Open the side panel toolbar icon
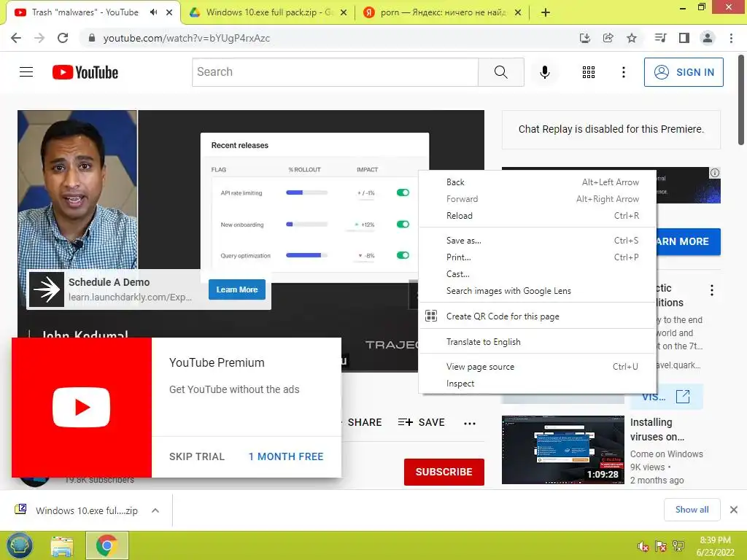The height and width of the screenshot is (560, 747). (684, 38)
